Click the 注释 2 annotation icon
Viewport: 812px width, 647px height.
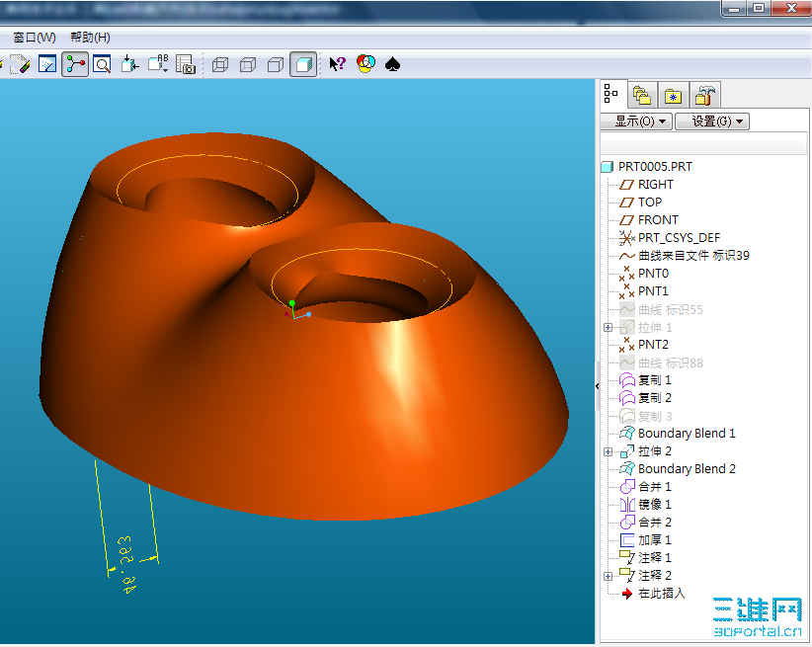pyautogui.click(x=627, y=576)
